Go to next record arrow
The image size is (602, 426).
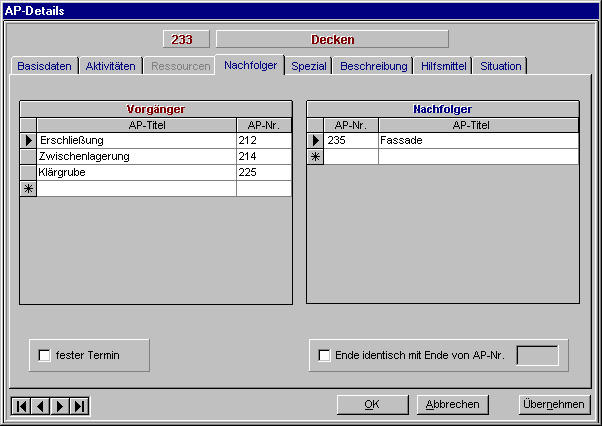[x=60, y=405]
